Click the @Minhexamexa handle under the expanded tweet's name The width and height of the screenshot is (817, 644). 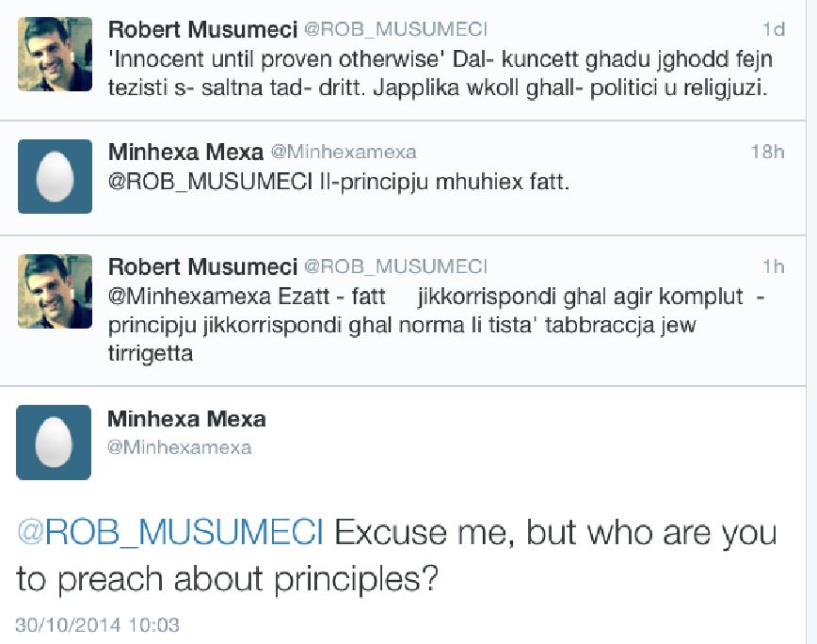click(x=180, y=447)
